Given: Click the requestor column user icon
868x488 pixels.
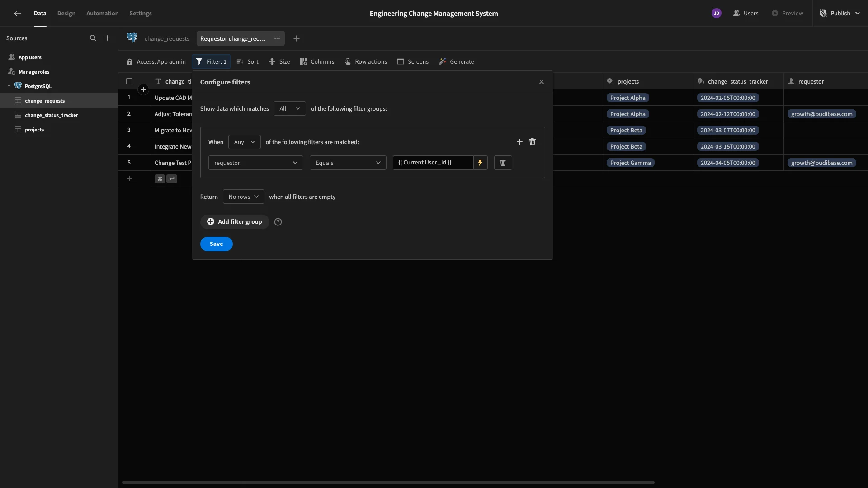Looking at the screenshot, I should (x=791, y=81).
